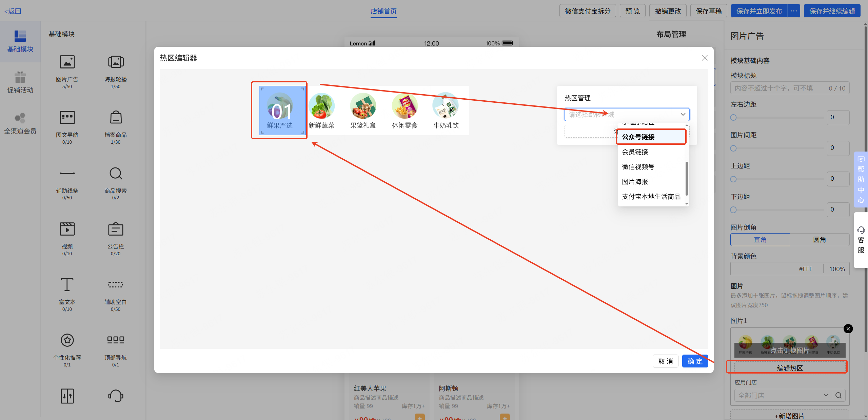Image resolution: width=868 pixels, height=420 pixels.
Task: Open the 请选择跳转区域 dropdown
Action: [x=627, y=115]
